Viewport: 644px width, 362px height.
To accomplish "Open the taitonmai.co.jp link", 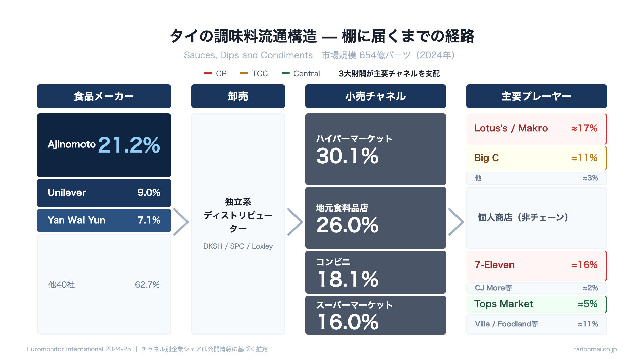I will 595,349.
